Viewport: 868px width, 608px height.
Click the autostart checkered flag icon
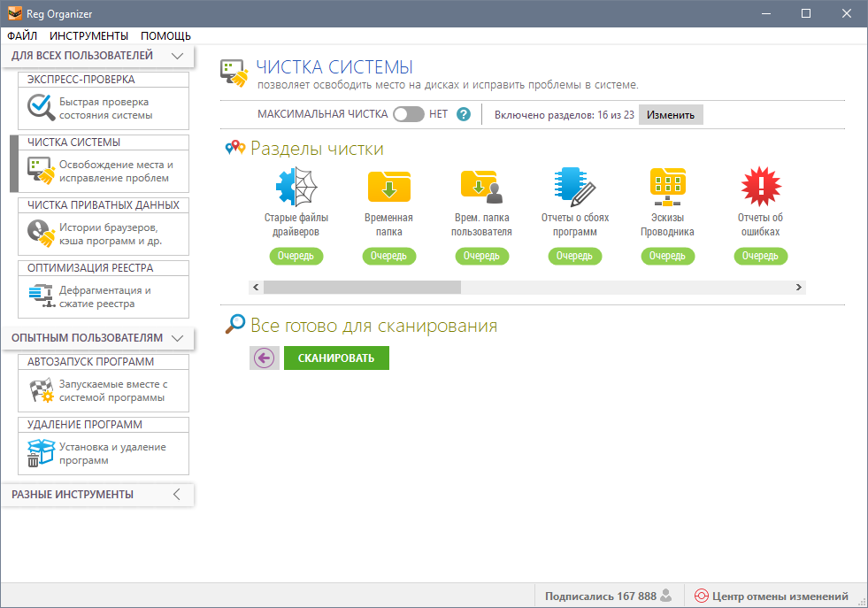coord(41,389)
